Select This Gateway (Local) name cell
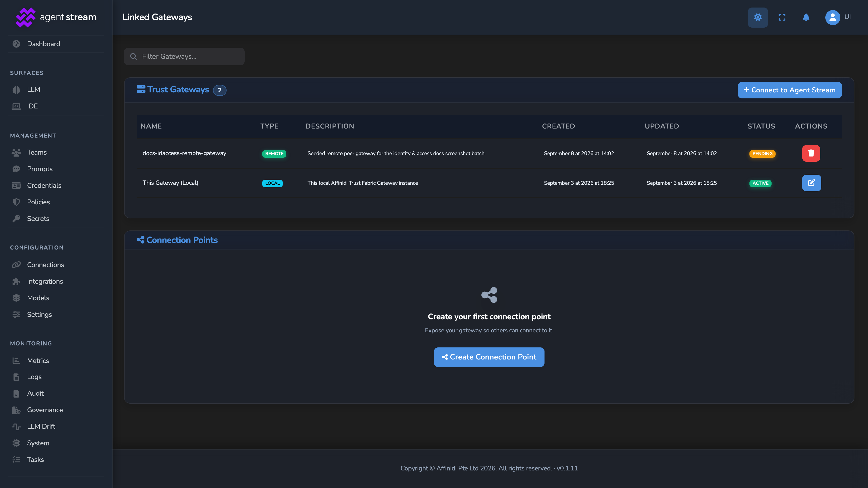 [x=170, y=183]
